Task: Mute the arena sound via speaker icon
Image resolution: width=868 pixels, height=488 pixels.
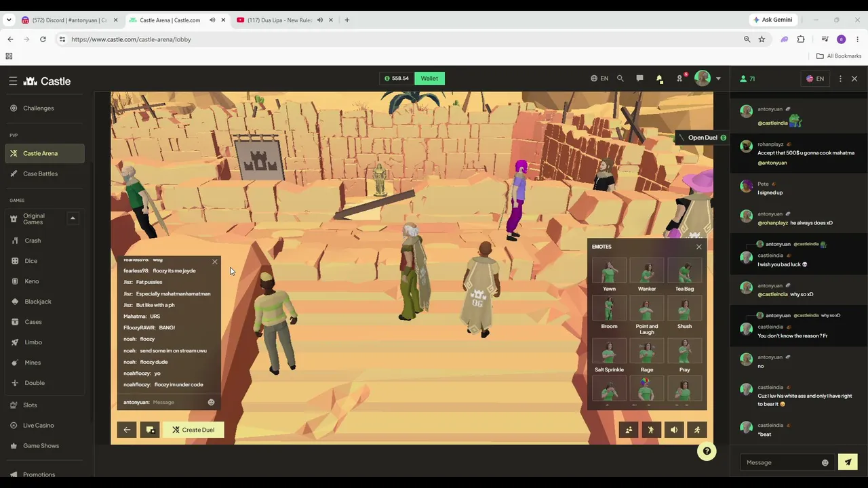Action: [x=674, y=430]
